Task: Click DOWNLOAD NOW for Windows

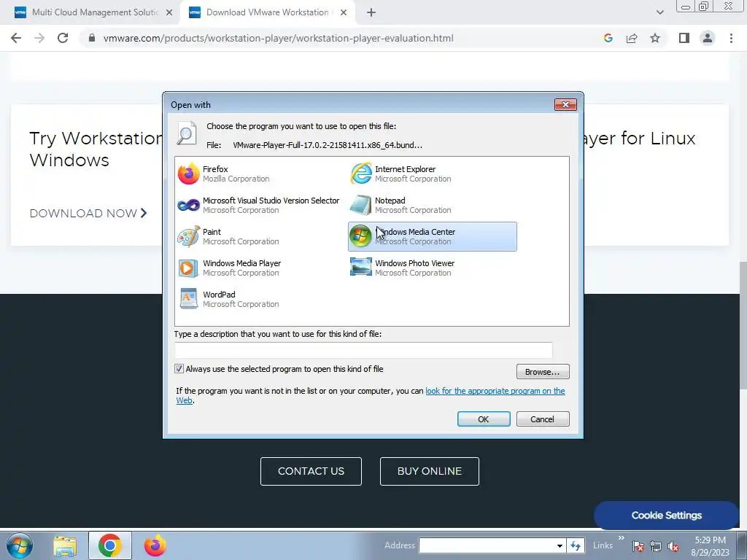Action: click(x=88, y=214)
